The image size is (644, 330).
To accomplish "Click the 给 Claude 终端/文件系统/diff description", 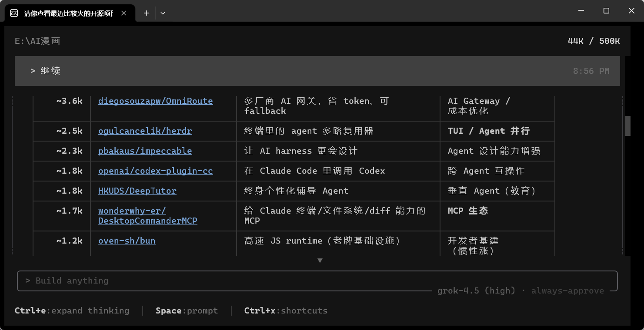I will 335,216.
